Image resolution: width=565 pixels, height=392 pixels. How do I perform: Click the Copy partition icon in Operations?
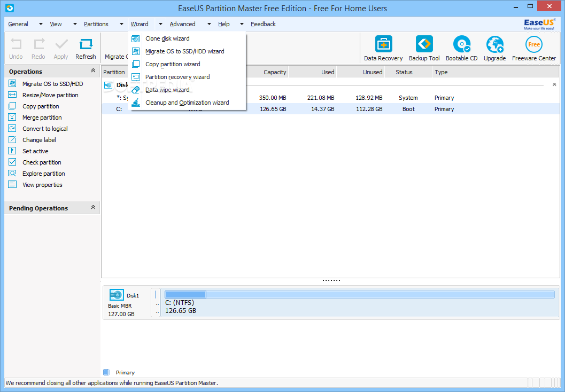coord(12,106)
